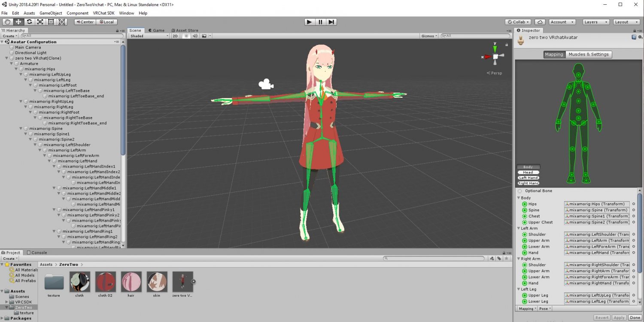Switch to the Asset Store tab

(x=185, y=30)
